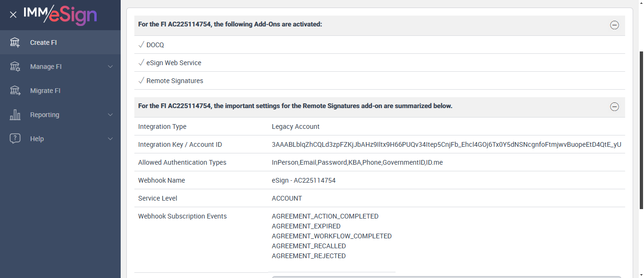Expand the Manage FI submenu chevron
The width and height of the screenshot is (644, 278).
click(x=110, y=67)
